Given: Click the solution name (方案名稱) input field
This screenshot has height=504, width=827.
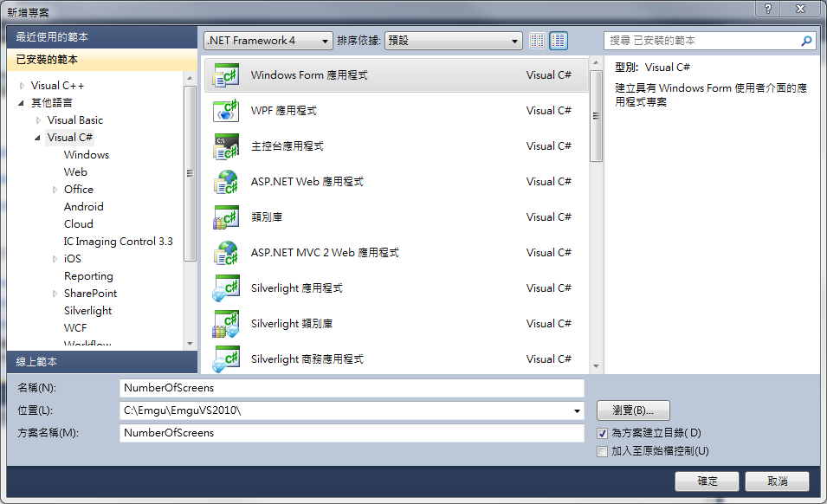Looking at the screenshot, I should 352,433.
